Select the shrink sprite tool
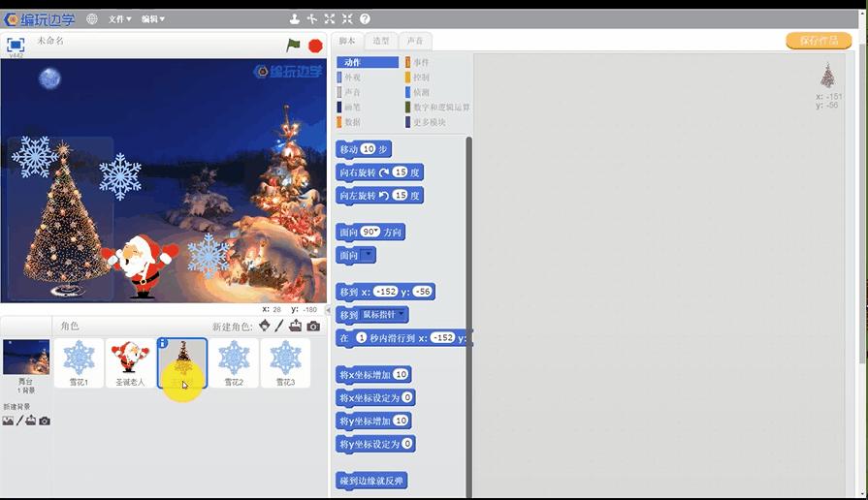Image resolution: width=868 pixels, height=500 pixels. pyautogui.click(x=347, y=18)
